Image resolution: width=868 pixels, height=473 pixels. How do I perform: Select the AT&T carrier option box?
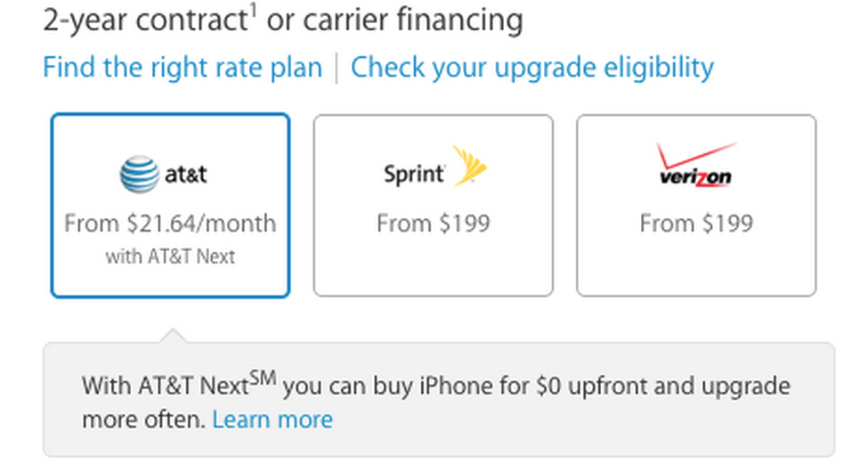[170, 206]
